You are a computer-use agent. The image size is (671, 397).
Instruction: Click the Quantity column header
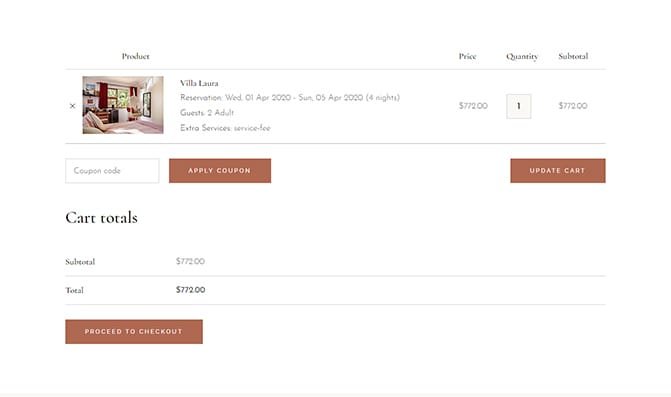(x=522, y=56)
